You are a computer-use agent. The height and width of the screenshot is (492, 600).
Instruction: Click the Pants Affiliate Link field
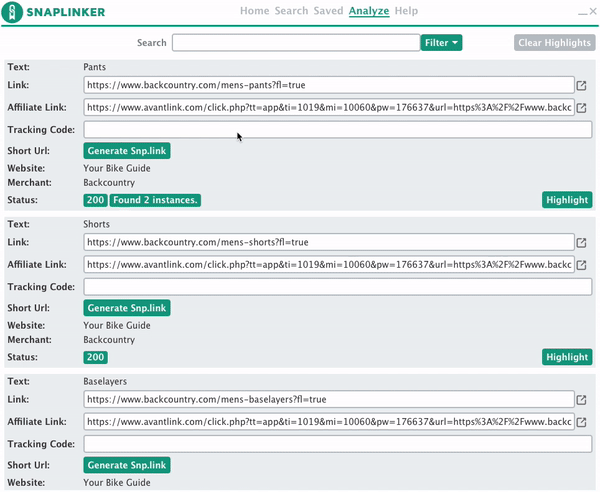(x=329, y=108)
